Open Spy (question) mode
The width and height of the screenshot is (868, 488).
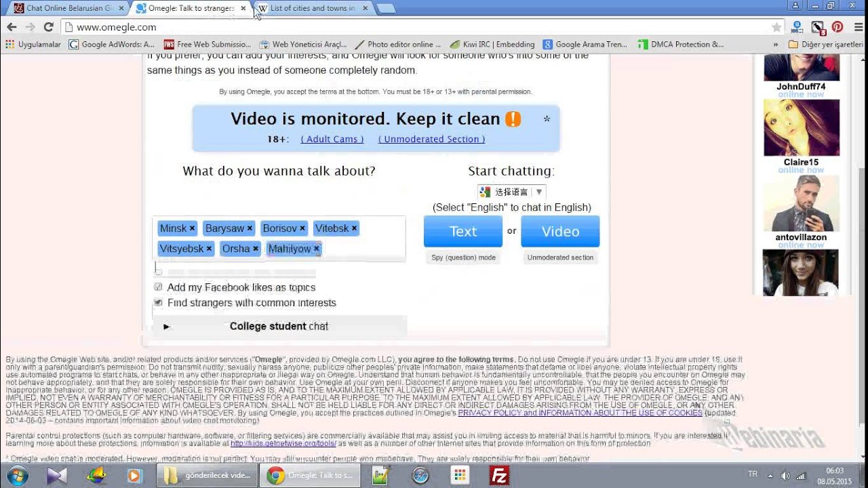[x=463, y=258]
